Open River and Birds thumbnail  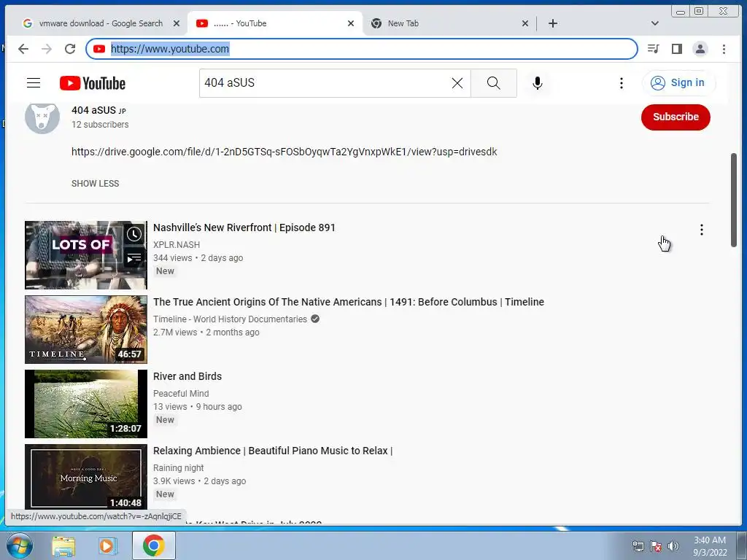(86, 404)
